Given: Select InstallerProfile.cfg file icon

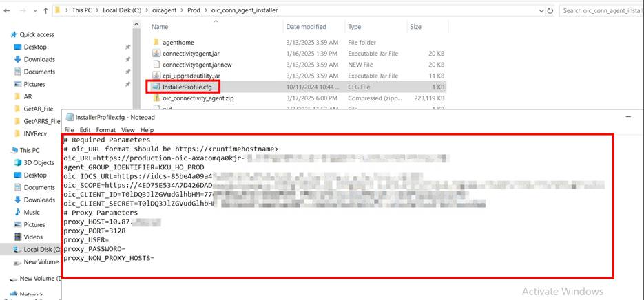Looking at the screenshot, I should [x=155, y=87].
